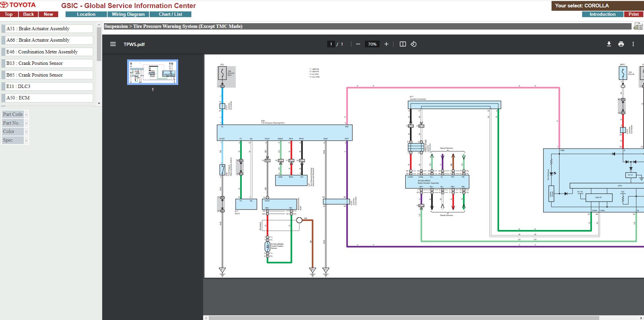
Task: Click the GSIC Global Service Information Center title
Action: click(128, 6)
